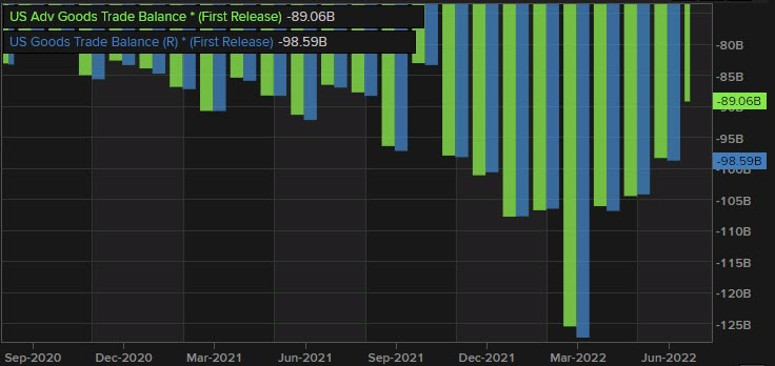This screenshot has height=366, width=775.
Task: Click the Mar-2021 date label
Action: (214, 357)
